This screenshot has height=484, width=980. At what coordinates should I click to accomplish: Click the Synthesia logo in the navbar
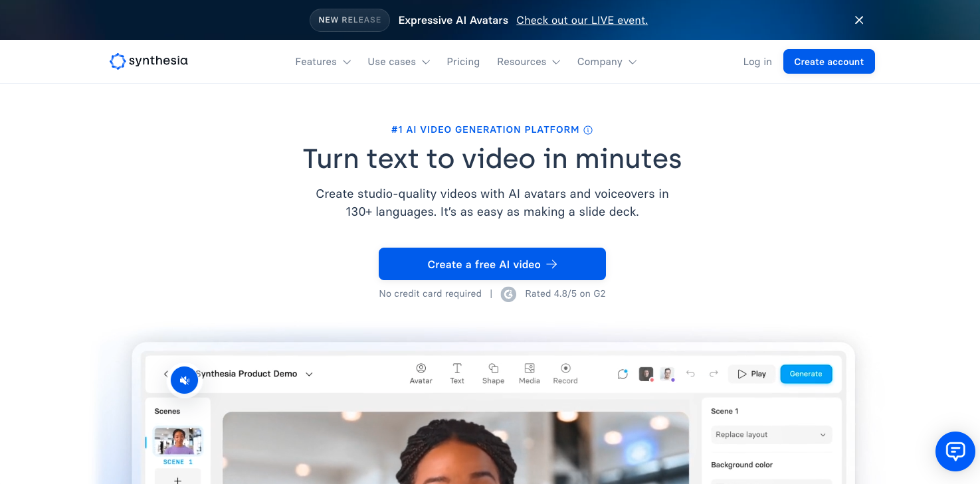(x=149, y=61)
